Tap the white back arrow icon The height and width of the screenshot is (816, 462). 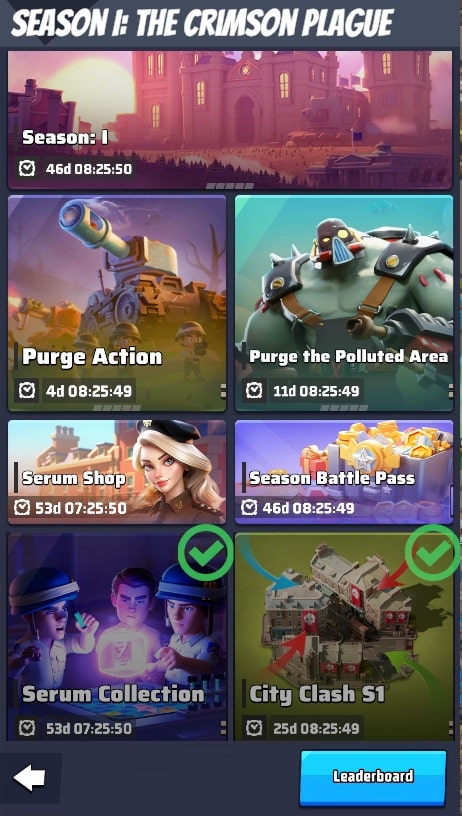[x=29, y=777]
